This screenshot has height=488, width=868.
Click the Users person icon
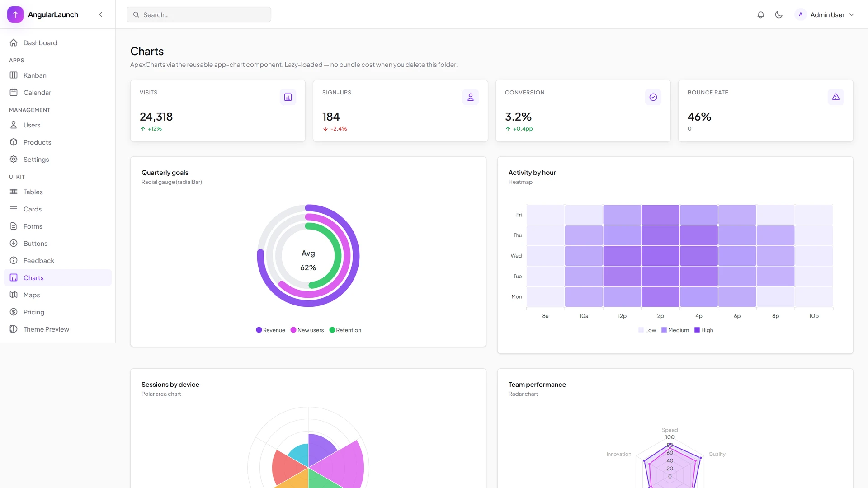point(14,125)
